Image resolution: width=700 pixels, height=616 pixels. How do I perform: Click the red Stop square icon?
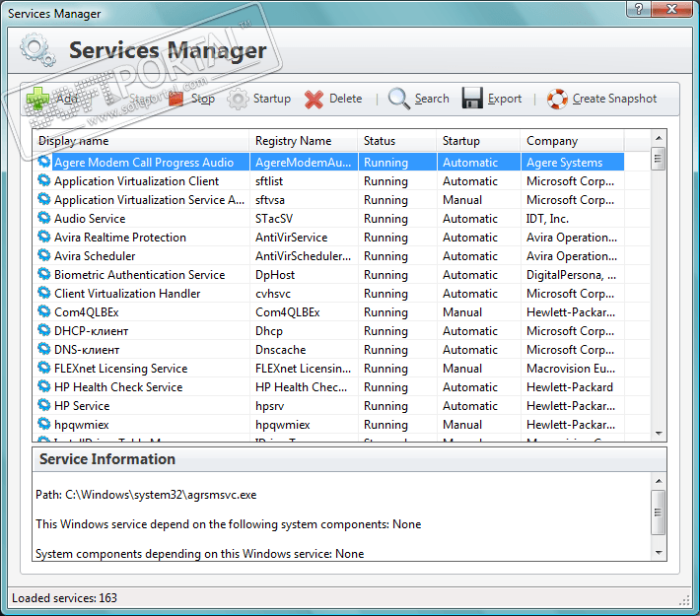click(176, 99)
